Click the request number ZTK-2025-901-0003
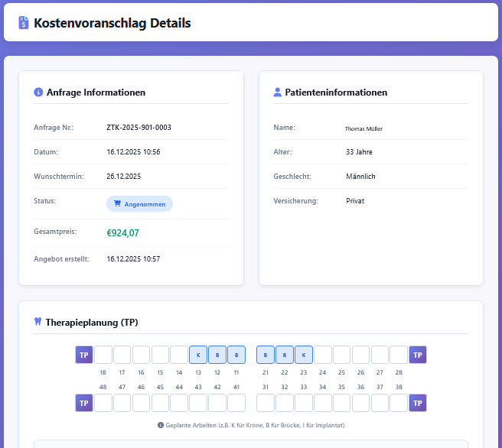 click(139, 128)
